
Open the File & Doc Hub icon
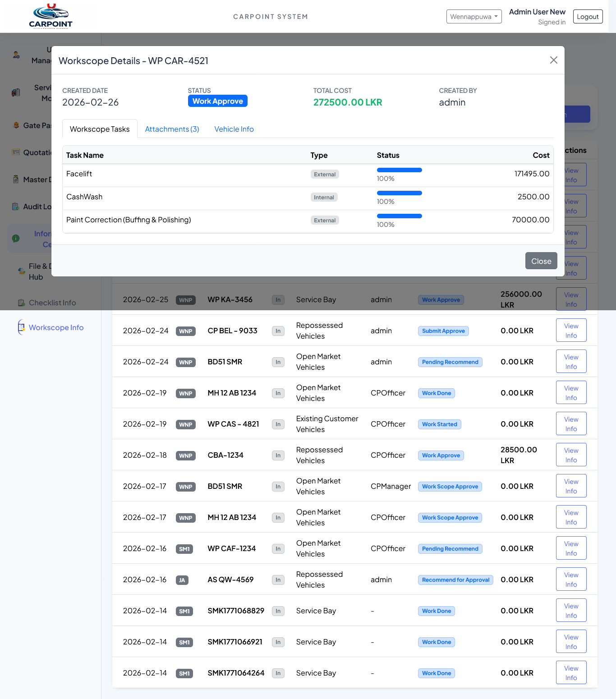tap(21, 271)
